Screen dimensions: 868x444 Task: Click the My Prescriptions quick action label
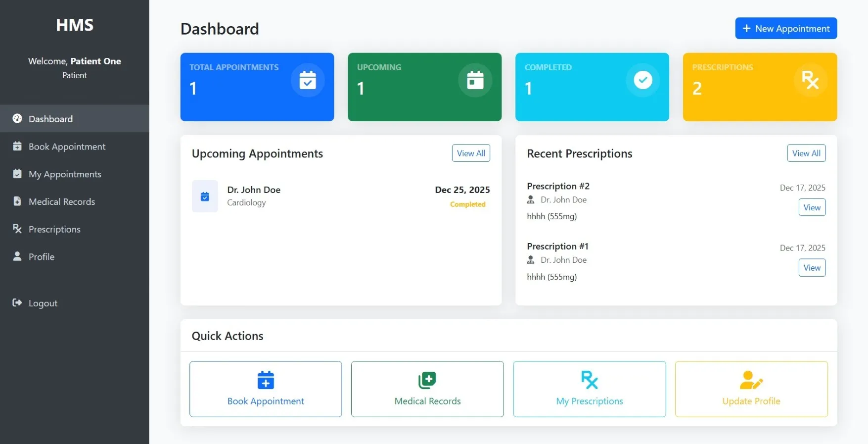pyautogui.click(x=590, y=401)
